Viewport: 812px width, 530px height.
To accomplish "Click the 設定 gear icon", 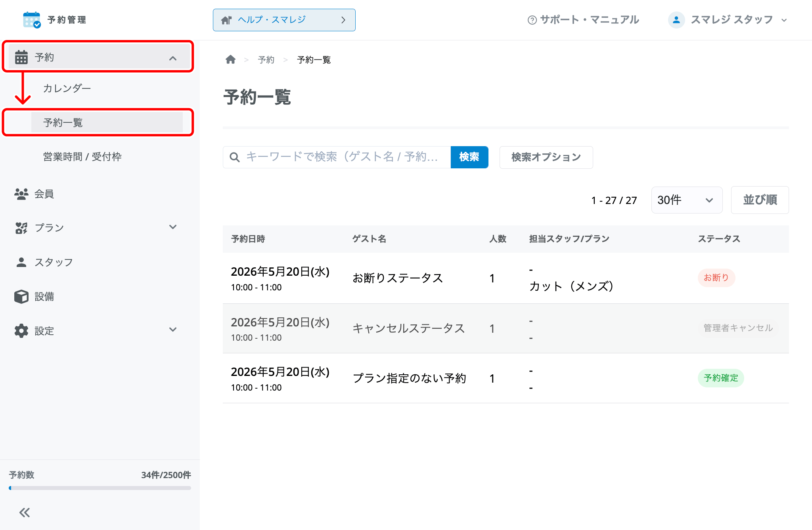I will tap(21, 331).
